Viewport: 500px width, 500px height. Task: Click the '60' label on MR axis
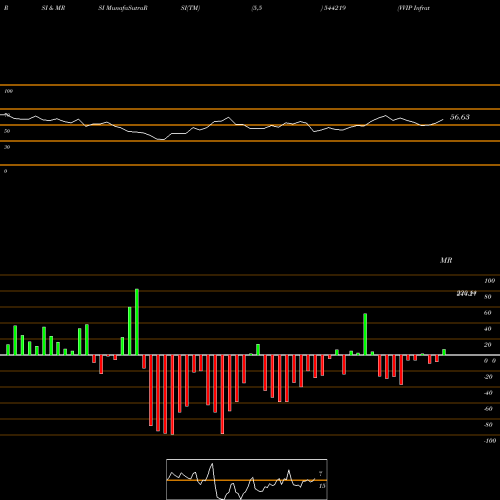(x=488, y=313)
